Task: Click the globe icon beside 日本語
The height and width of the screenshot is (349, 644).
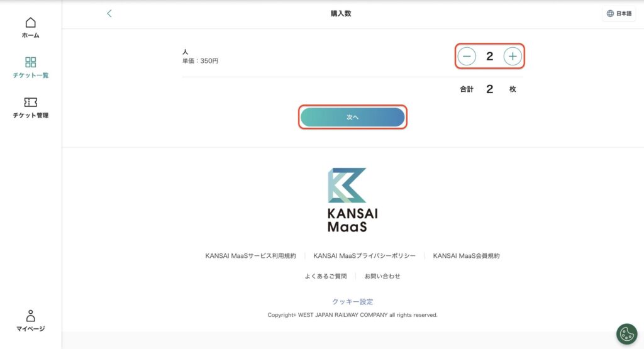Action: [x=610, y=14]
